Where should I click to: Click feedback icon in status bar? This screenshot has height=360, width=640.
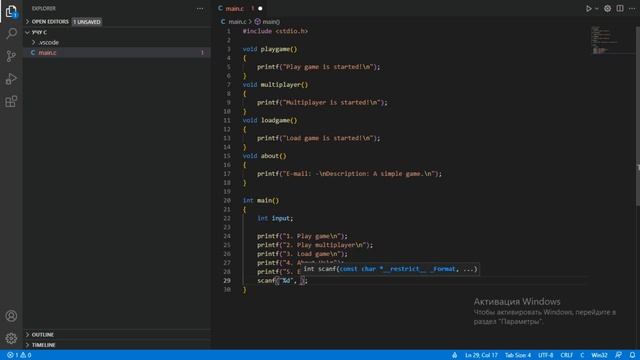pyautogui.click(x=618, y=355)
